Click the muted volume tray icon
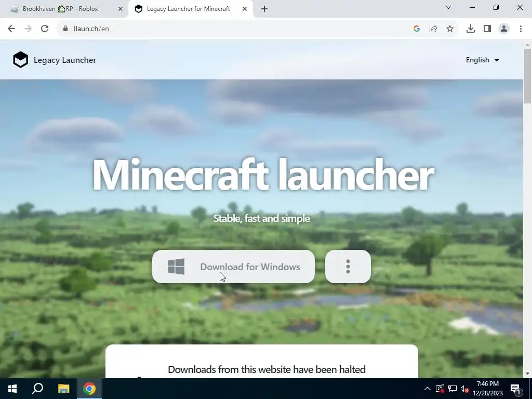The height and width of the screenshot is (399, 532). pyautogui.click(x=465, y=389)
